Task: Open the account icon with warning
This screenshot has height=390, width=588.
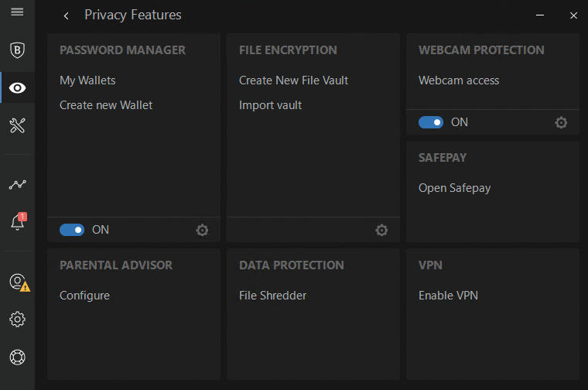Action: (19, 282)
